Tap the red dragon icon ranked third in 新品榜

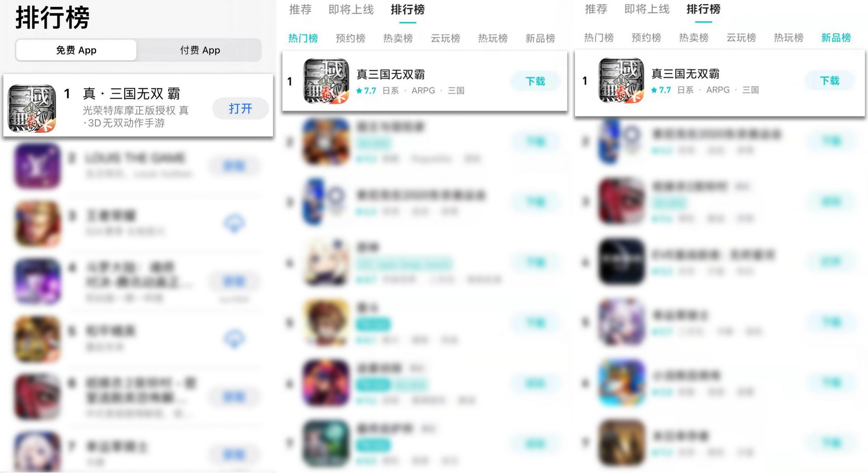(x=621, y=201)
